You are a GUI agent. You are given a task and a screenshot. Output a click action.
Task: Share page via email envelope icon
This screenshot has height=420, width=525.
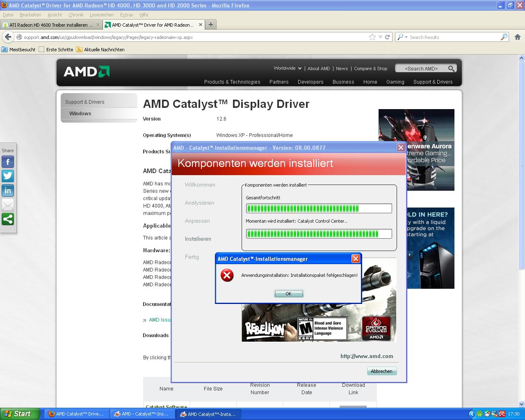[x=8, y=205]
